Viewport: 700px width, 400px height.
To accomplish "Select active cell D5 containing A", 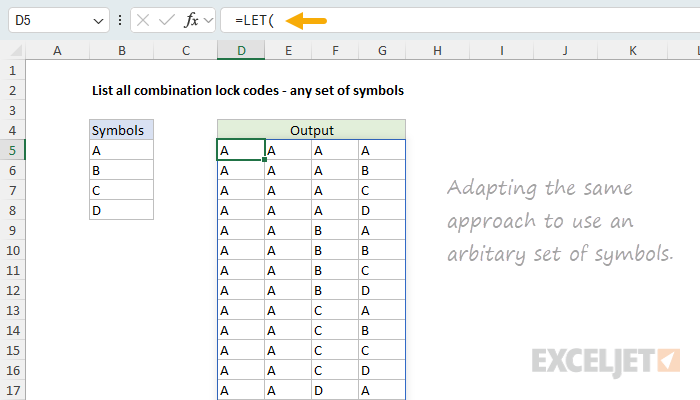I will point(241,150).
